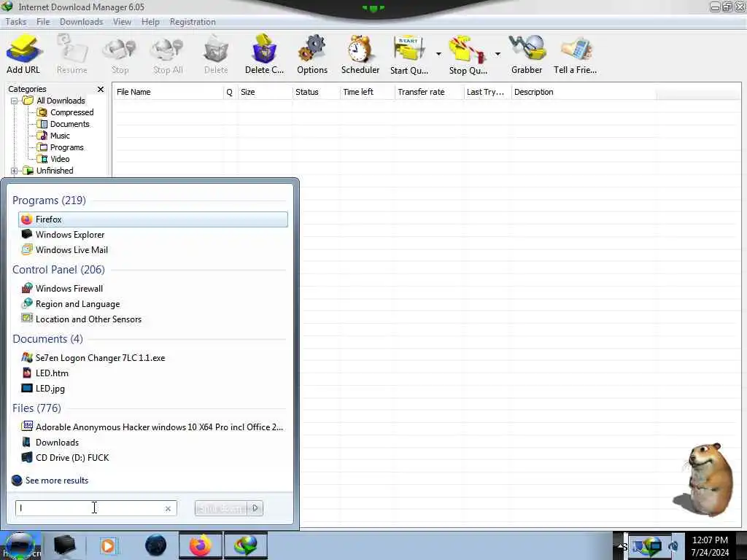Click the Start Queue icon
This screenshot has height=560, width=747.
409,54
